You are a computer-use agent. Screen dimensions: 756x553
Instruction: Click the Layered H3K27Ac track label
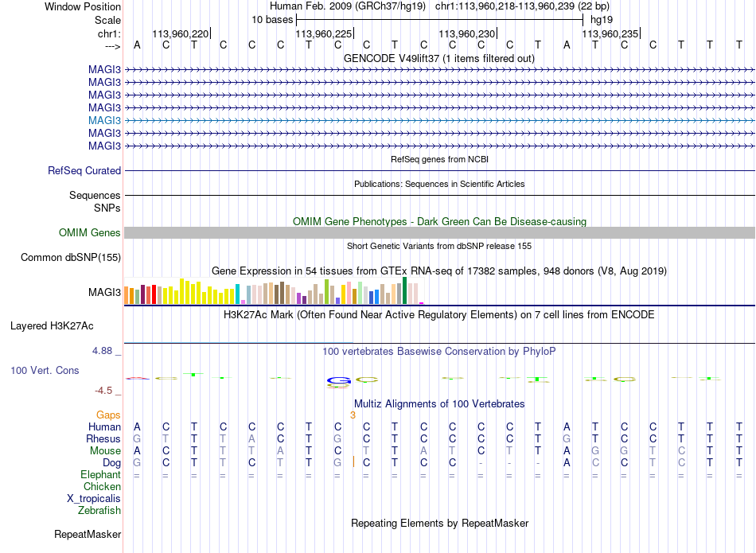coord(52,326)
